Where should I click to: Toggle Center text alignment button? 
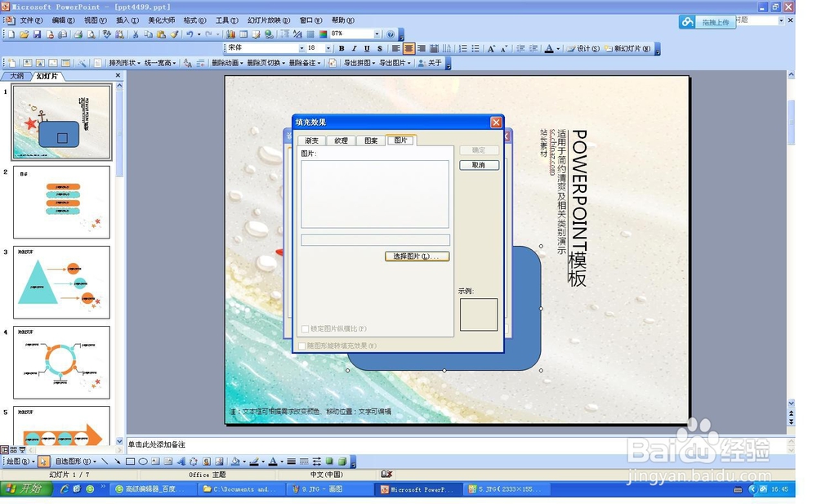tap(408, 48)
